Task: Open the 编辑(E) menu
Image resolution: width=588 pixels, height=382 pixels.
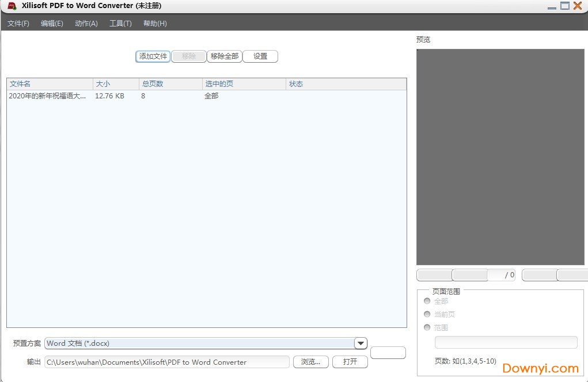Action: pyautogui.click(x=52, y=24)
